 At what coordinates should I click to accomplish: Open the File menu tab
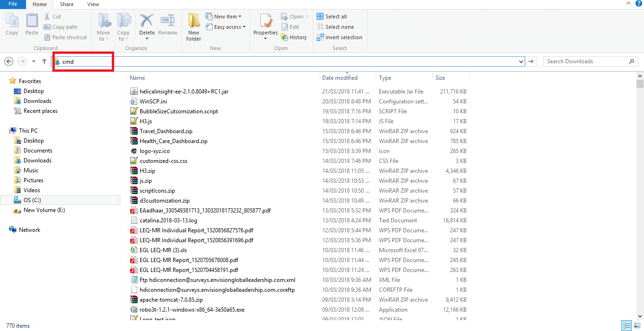tap(13, 4)
